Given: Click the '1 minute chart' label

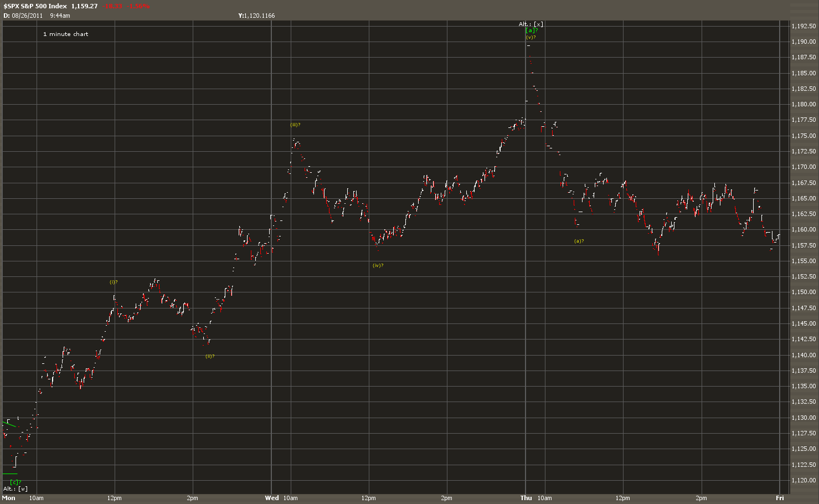Looking at the screenshot, I should pyautogui.click(x=66, y=34).
